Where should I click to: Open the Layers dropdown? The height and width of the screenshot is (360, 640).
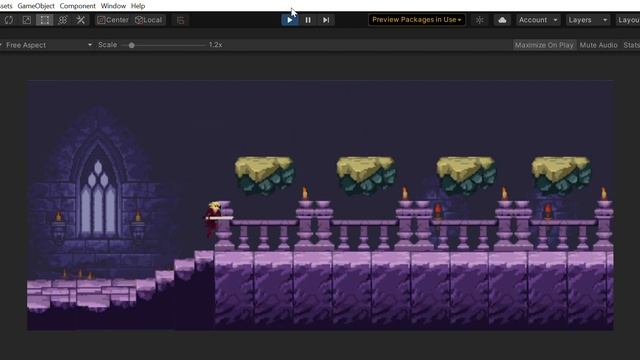(x=588, y=20)
